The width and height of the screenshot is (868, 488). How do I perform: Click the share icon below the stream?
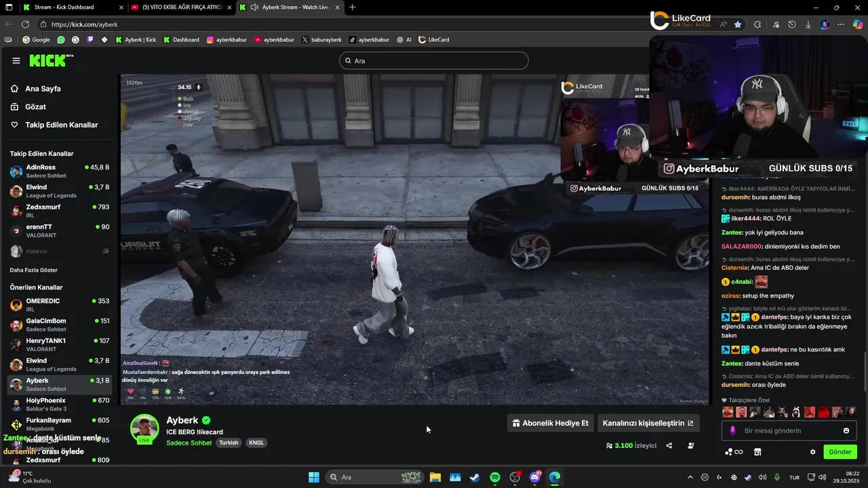pos(669,445)
